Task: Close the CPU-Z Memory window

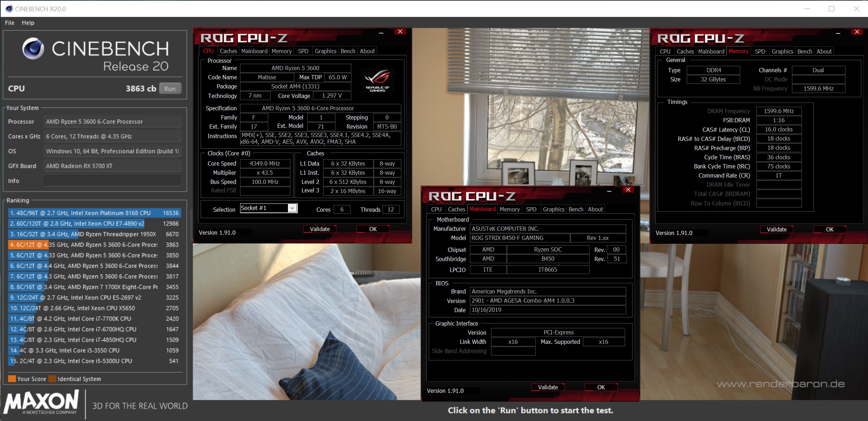Action: tap(857, 32)
